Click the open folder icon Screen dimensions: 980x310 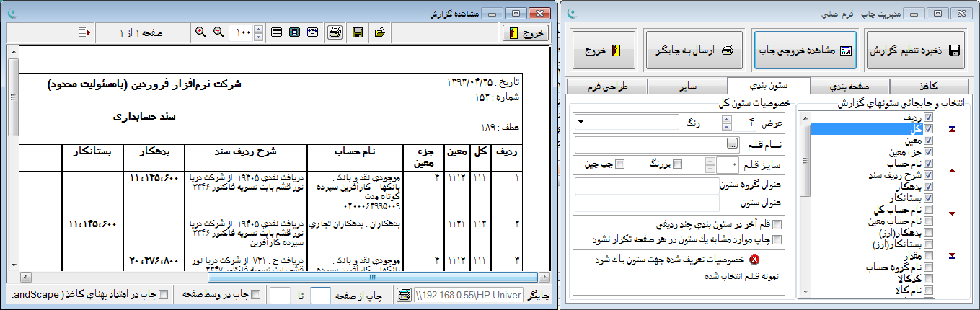380,32
